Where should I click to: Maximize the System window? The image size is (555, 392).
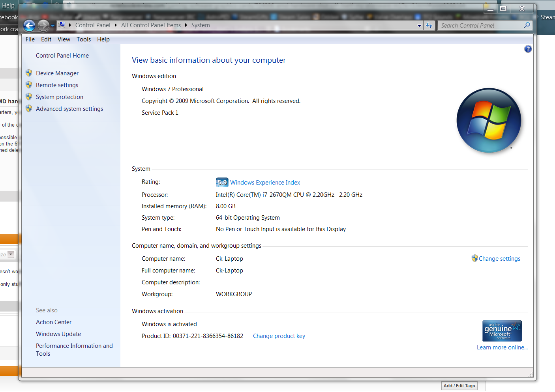[x=503, y=9]
